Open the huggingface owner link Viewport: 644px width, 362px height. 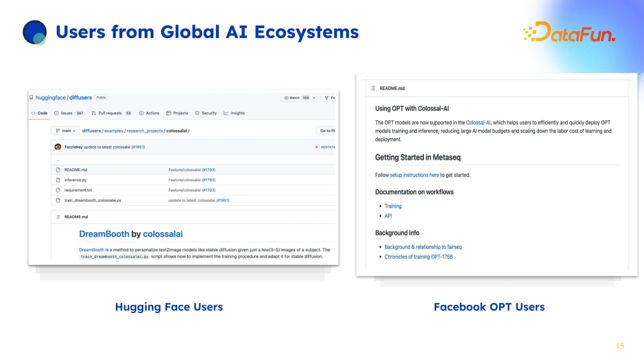tap(51, 98)
